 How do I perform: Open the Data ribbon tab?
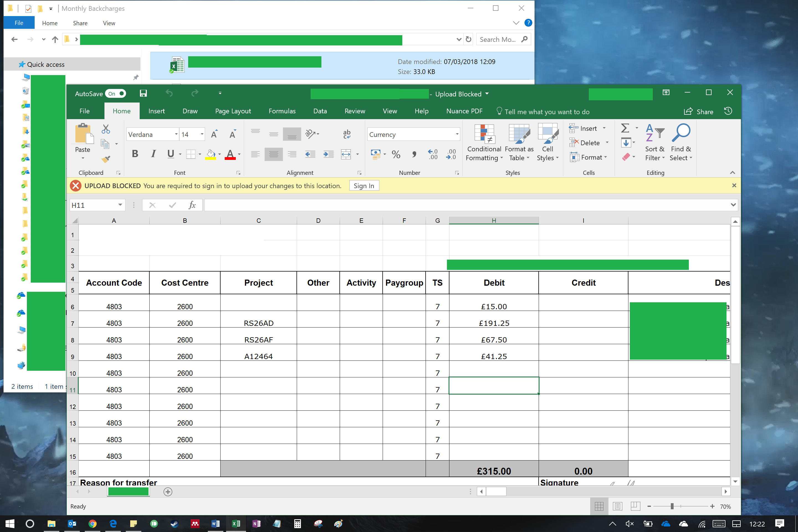tap(320, 111)
